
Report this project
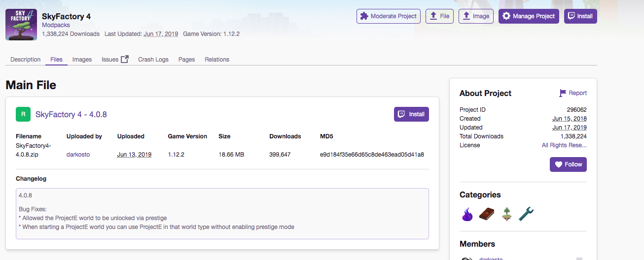click(573, 93)
